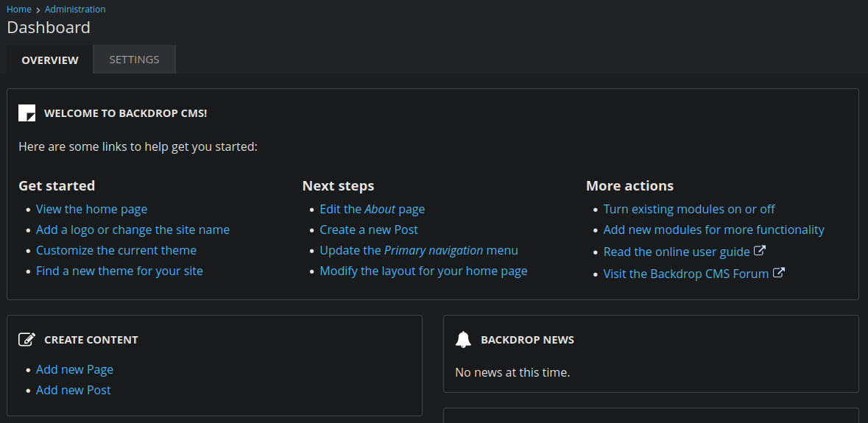Click the Create Content pencil icon

(27, 340)
